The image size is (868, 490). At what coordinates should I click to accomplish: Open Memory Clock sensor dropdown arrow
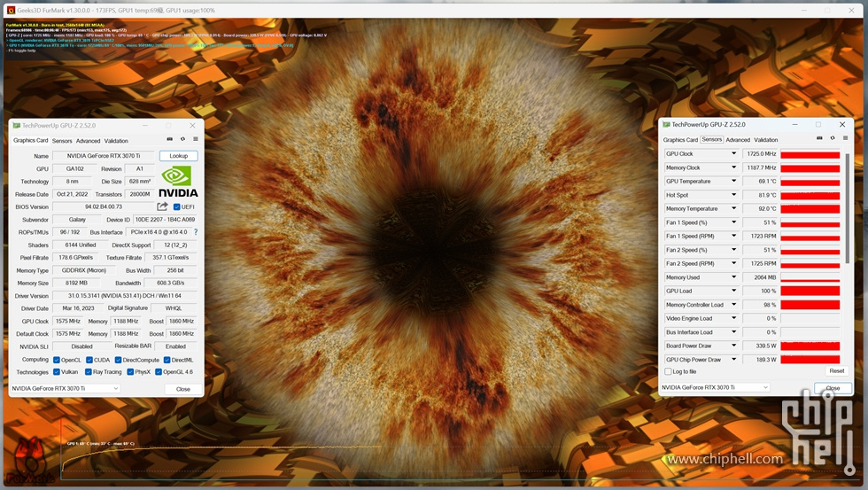click(734, 167)
